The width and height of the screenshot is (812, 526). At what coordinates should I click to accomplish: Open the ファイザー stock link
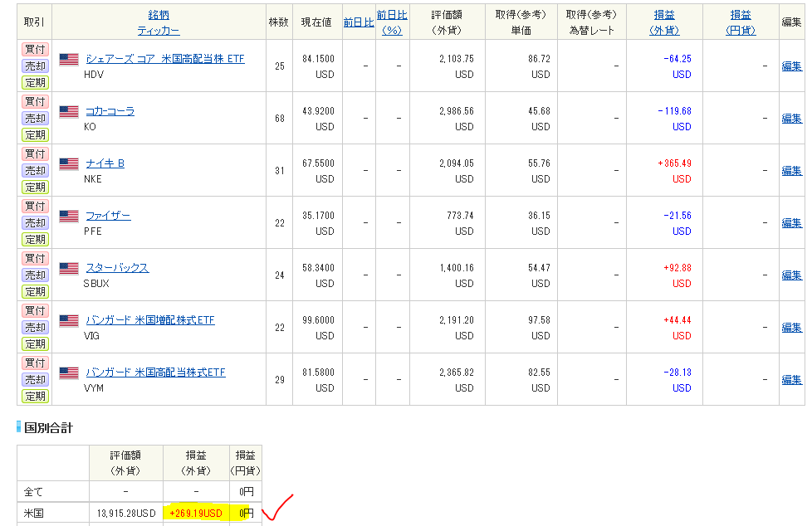click(108, 216)
